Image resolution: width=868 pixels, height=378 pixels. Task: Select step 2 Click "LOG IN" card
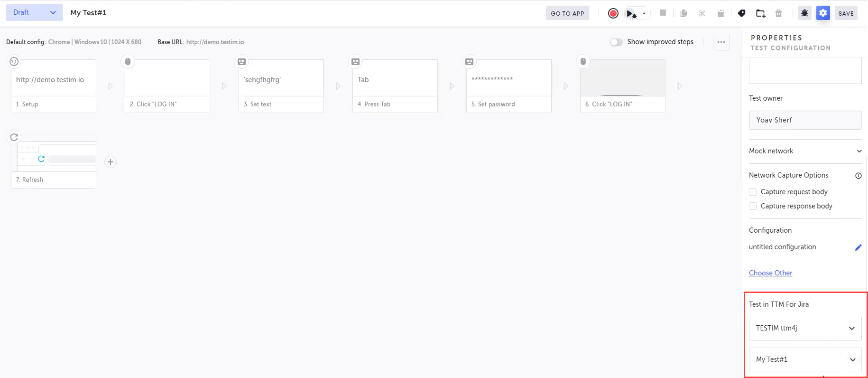tap(167, 86)
